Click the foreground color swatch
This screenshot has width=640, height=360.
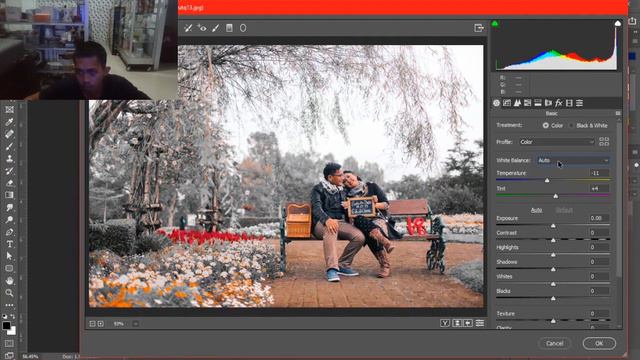tap(6, 325)
